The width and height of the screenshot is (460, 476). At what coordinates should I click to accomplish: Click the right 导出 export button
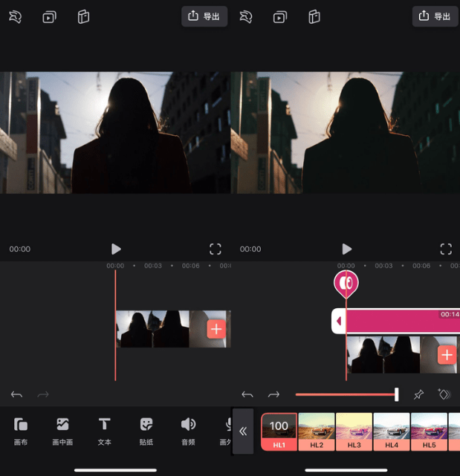435,16
